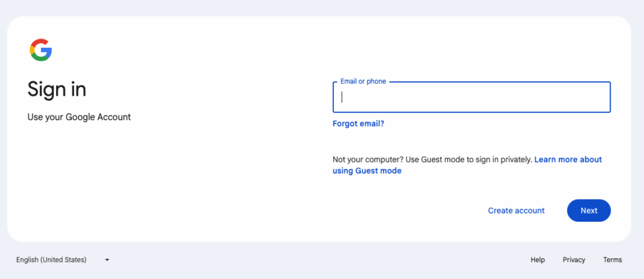Click empty area below Use your Google Account

(123, 181)
